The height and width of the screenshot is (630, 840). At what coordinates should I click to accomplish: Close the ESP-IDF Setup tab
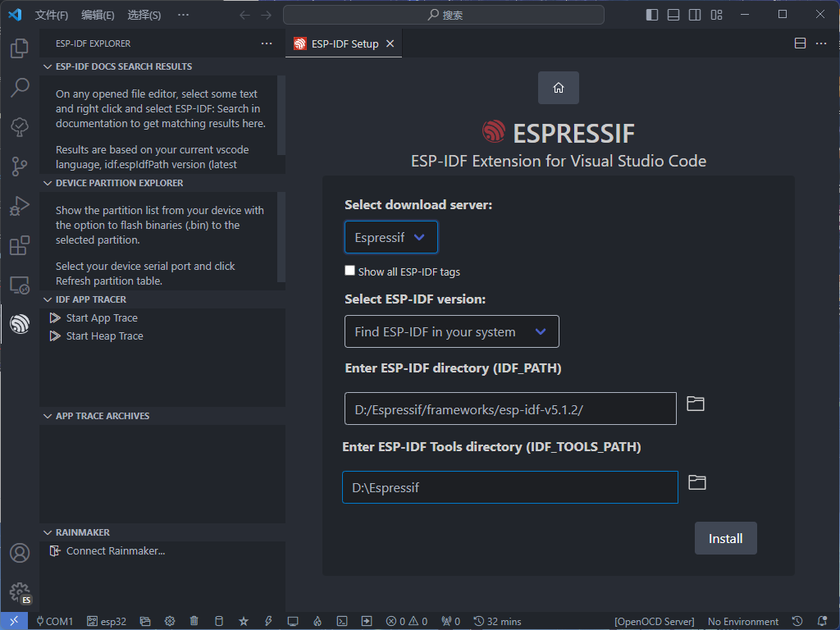(390, 44)
